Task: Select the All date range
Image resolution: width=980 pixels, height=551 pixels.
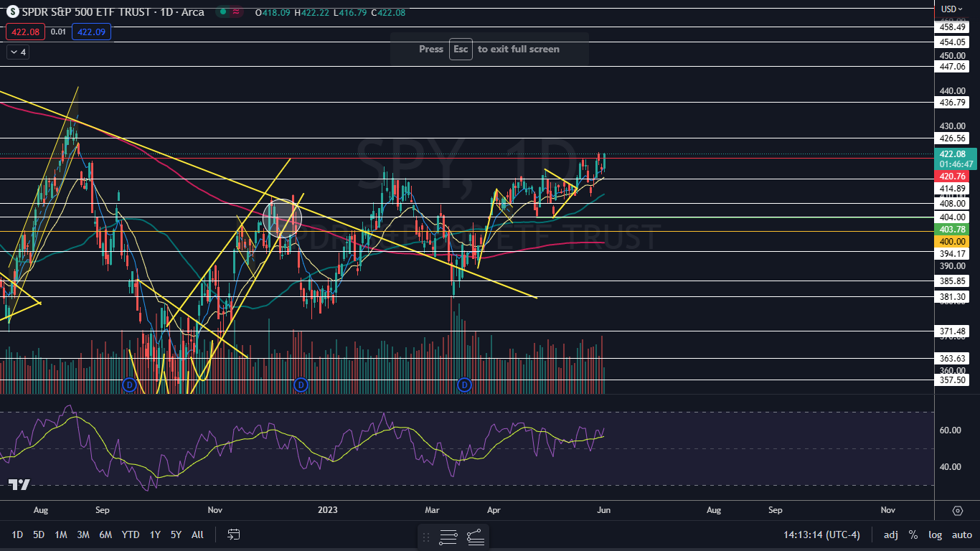Action: pyautogui.click(x=198, y=534)
